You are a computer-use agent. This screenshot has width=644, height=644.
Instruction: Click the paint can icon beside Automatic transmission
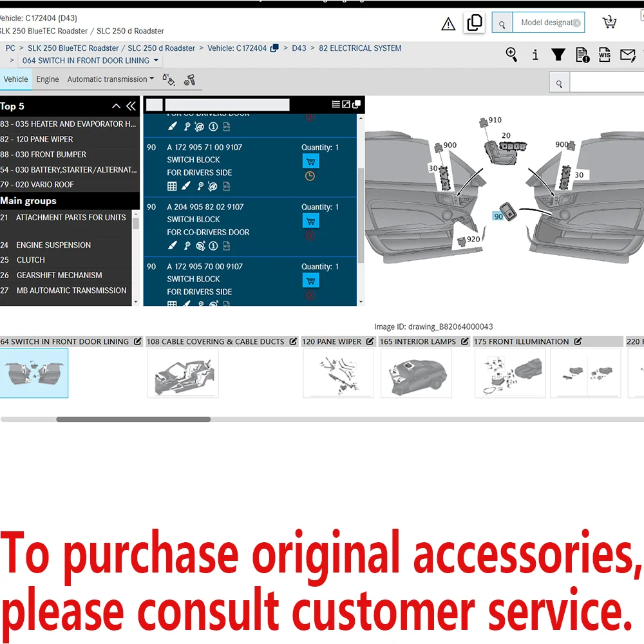point(168,80)
